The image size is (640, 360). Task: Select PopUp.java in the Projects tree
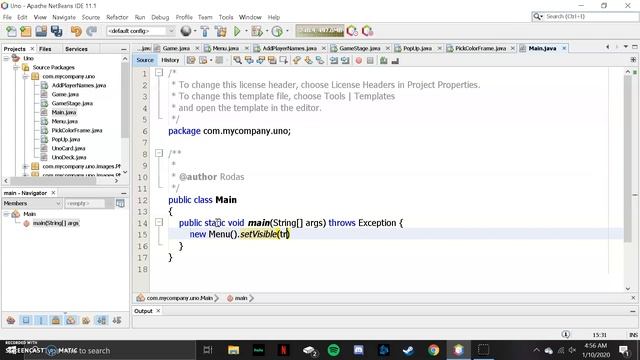tap(66, 139)
